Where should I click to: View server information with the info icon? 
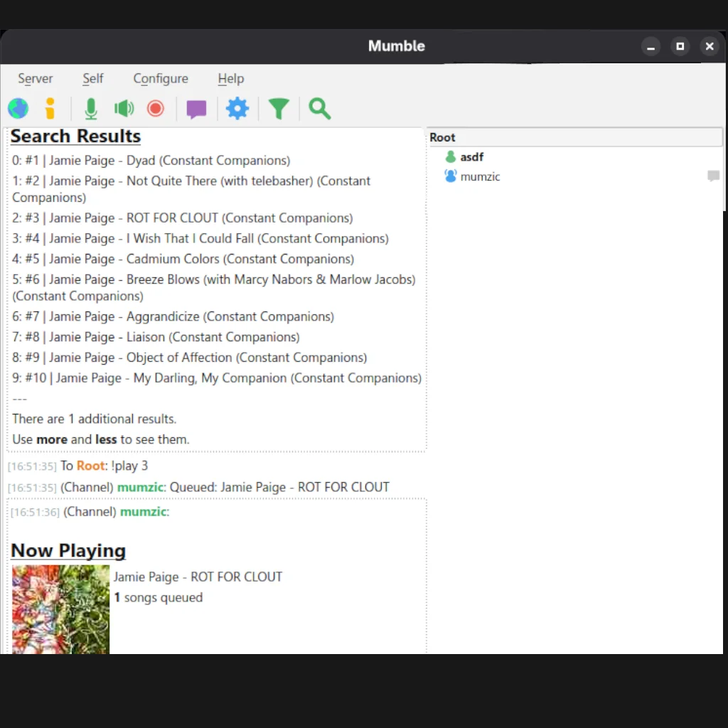49,108
